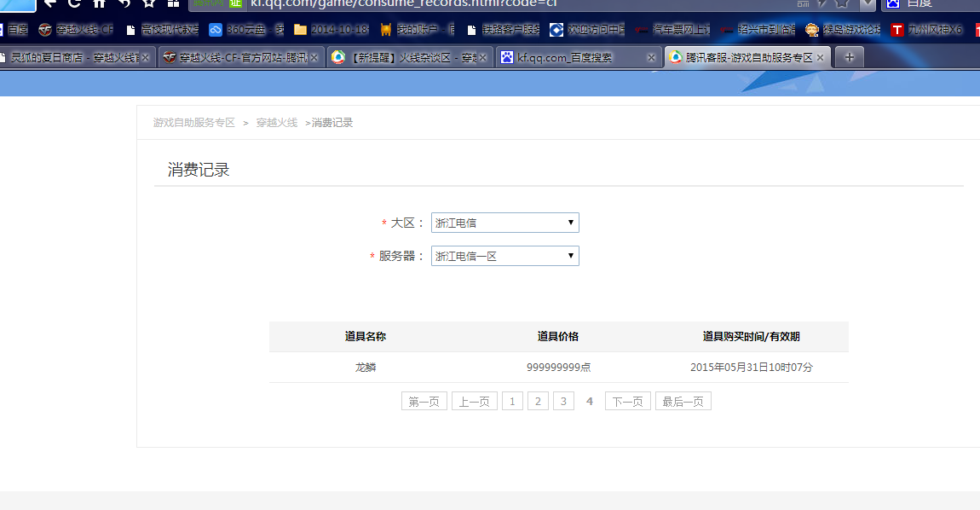The image size is (980, 510).
Task: Go to the 最后一页 last page button
Action: 683,401
